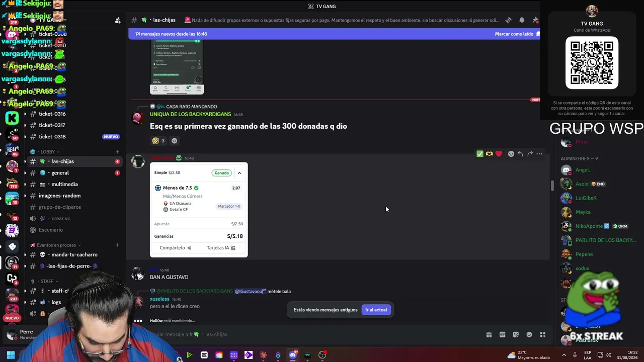Open the GIF picker in message bar
This screenshot has height=362, width=644.
point(502,334)
